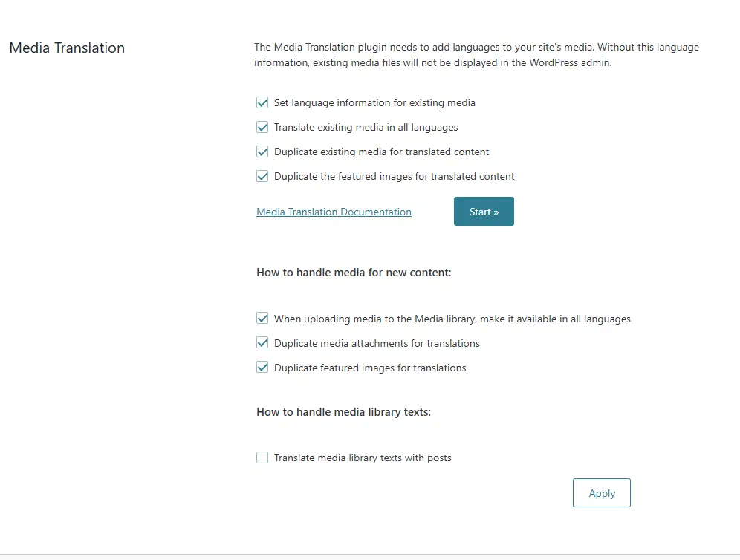The image size is (740, 560).
Task: Click the label text Translate media library texts with posts
Action: (363, 458)
